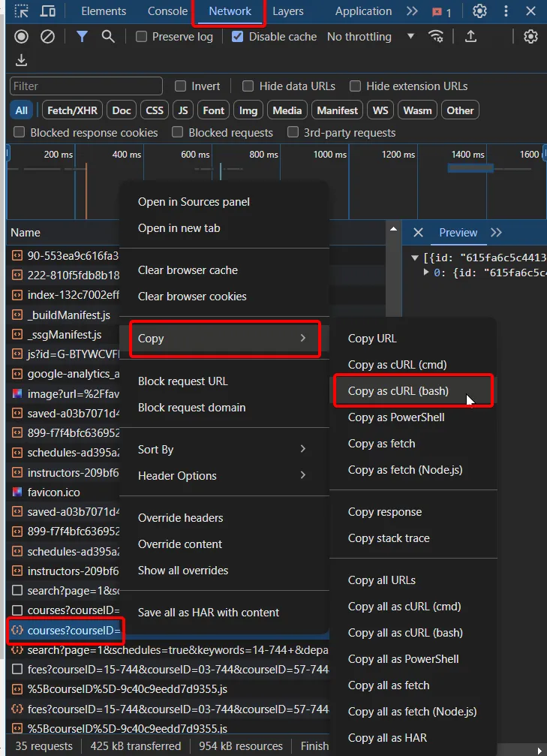Image resolution: width=547 pixels, height=756 pixels.
Task: Check the 3rd-party requests option
Action: (x=293, y=133)
